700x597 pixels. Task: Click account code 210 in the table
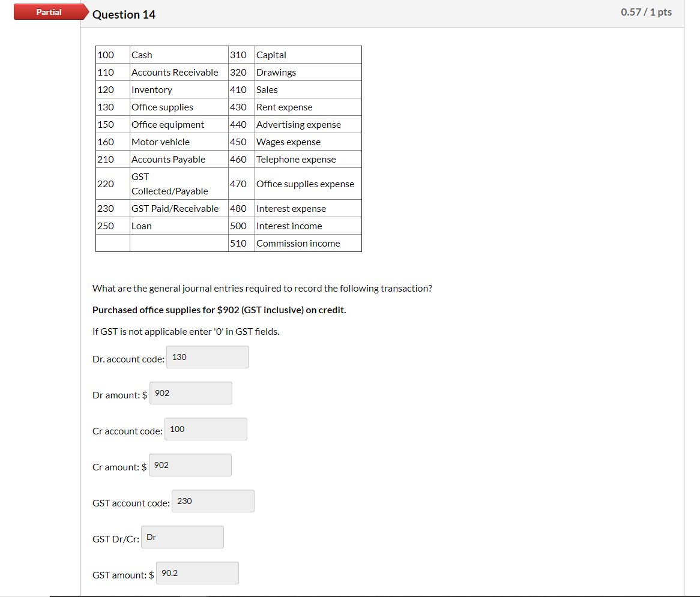(112, 159)
